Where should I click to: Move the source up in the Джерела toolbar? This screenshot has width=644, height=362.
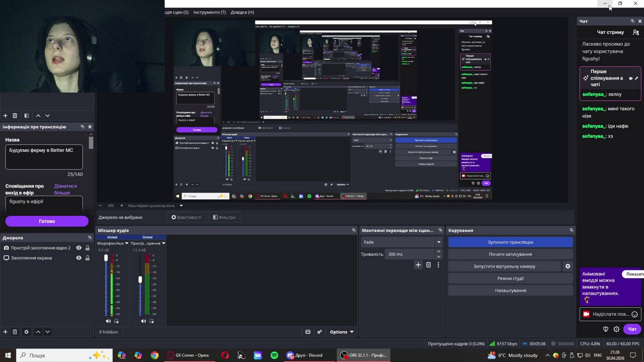point(38,332)
